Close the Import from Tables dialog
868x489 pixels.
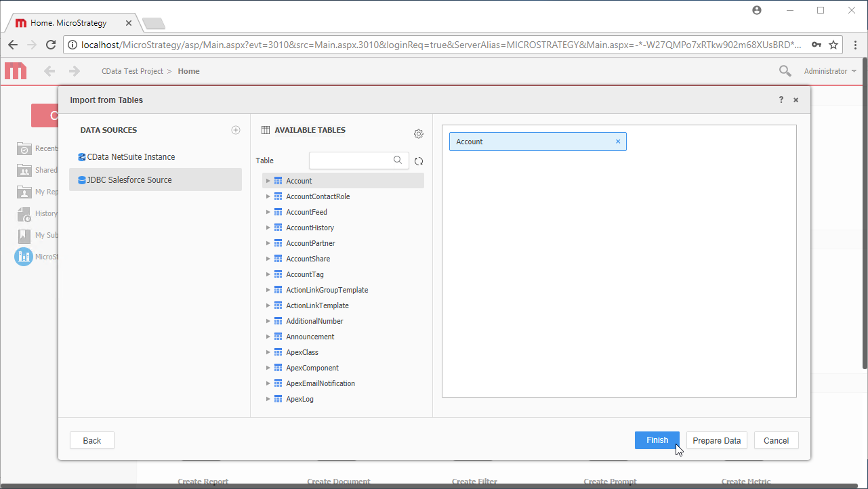coord(796,100)
